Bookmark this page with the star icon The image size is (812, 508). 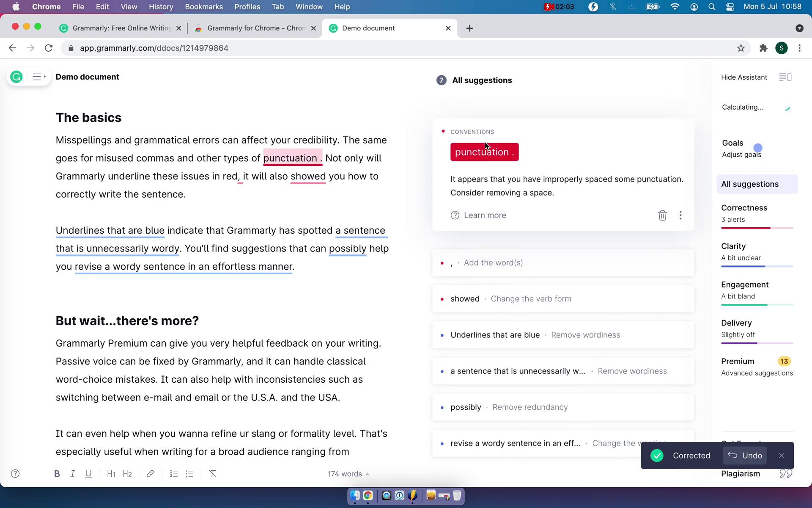click(x=741, y=48)
